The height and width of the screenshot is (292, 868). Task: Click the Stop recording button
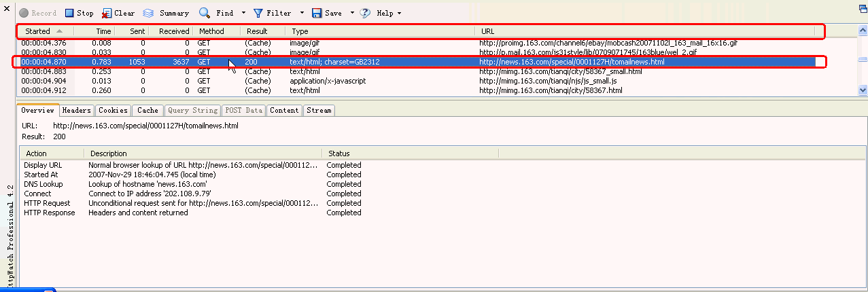click(x=79, y=13)
